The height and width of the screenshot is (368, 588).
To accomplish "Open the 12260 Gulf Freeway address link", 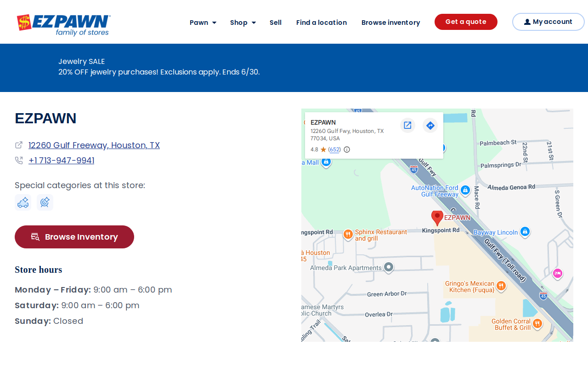I will (94, 145).
